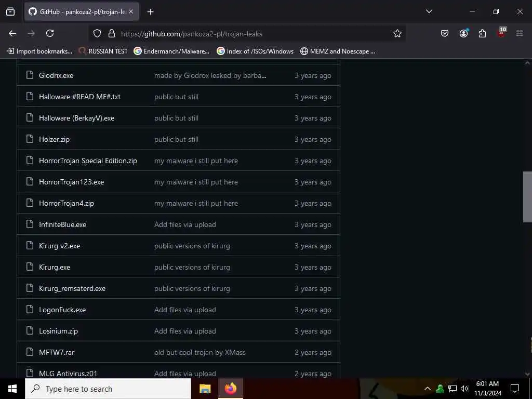Click scrollbar up arrow
532x399 pixels.
[527, 63]
